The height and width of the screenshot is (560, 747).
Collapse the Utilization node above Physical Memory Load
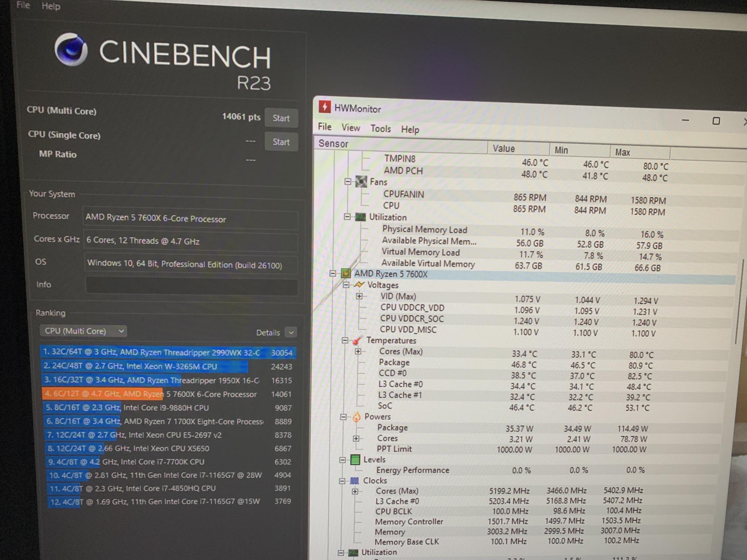tap(347, 217)
